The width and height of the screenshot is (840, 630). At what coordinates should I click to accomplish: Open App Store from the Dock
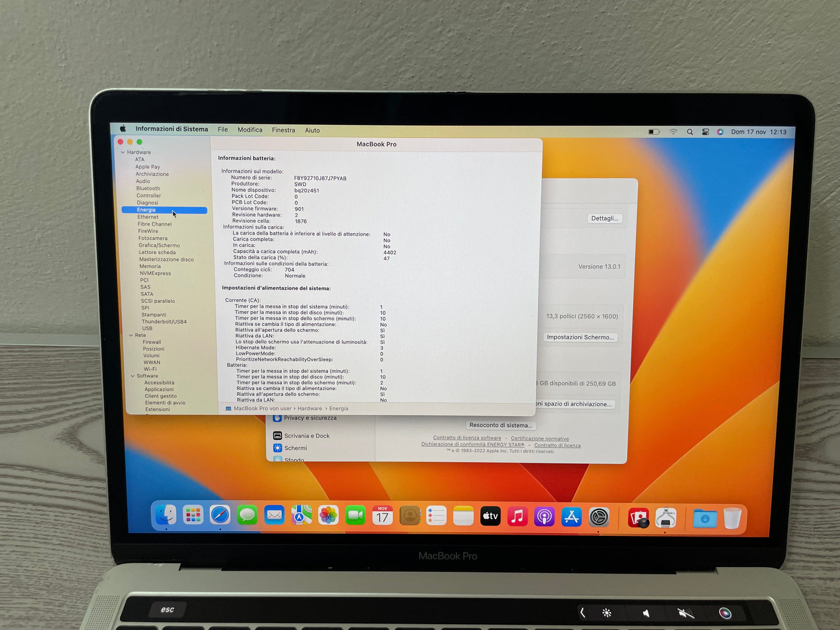[x=572, y=517]
